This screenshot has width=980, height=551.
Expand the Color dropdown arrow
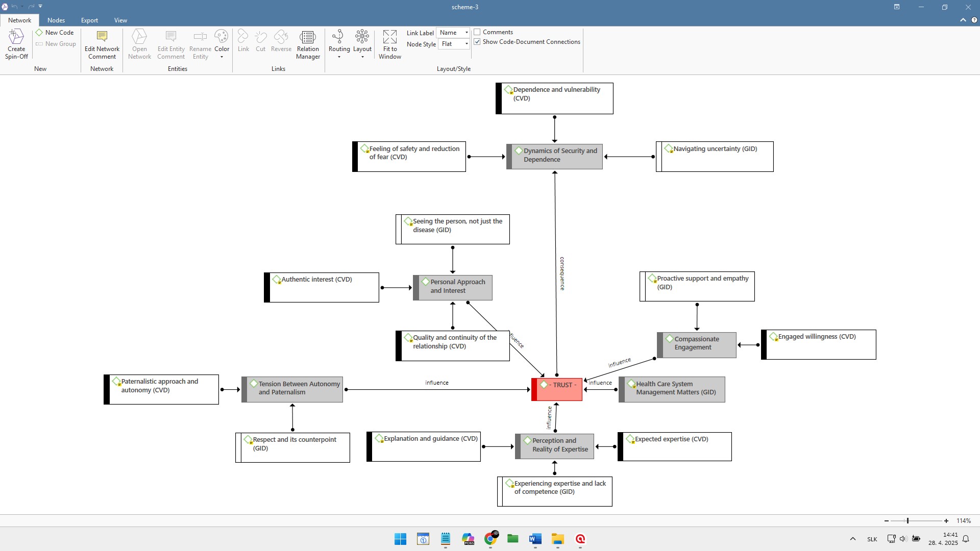(222, 57)
